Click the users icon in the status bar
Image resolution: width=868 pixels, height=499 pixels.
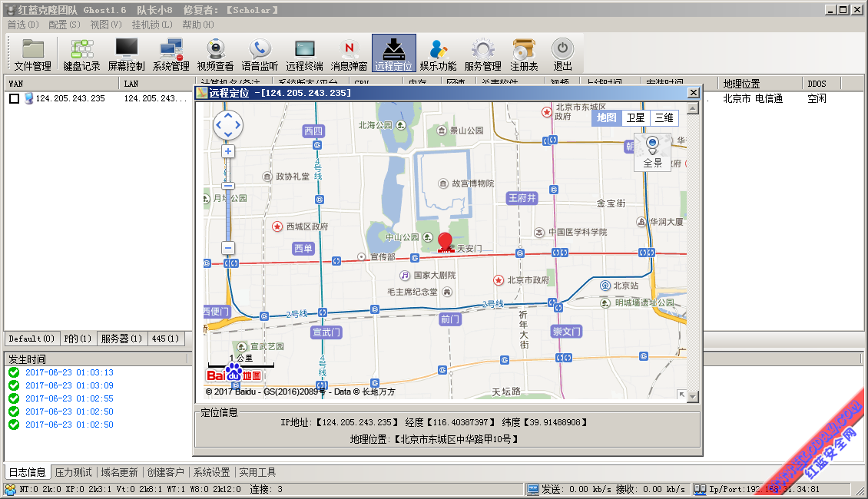(x=11, y=490)
